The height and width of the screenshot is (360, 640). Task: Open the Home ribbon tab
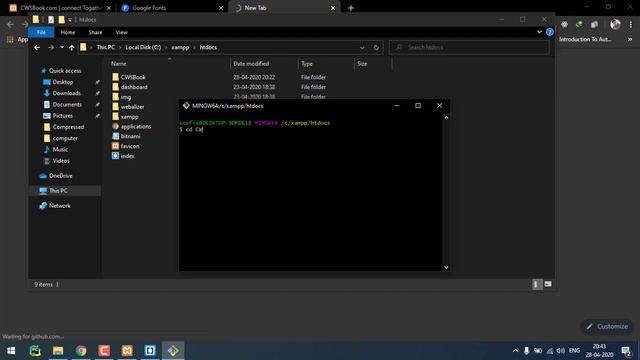click(68, 32)
